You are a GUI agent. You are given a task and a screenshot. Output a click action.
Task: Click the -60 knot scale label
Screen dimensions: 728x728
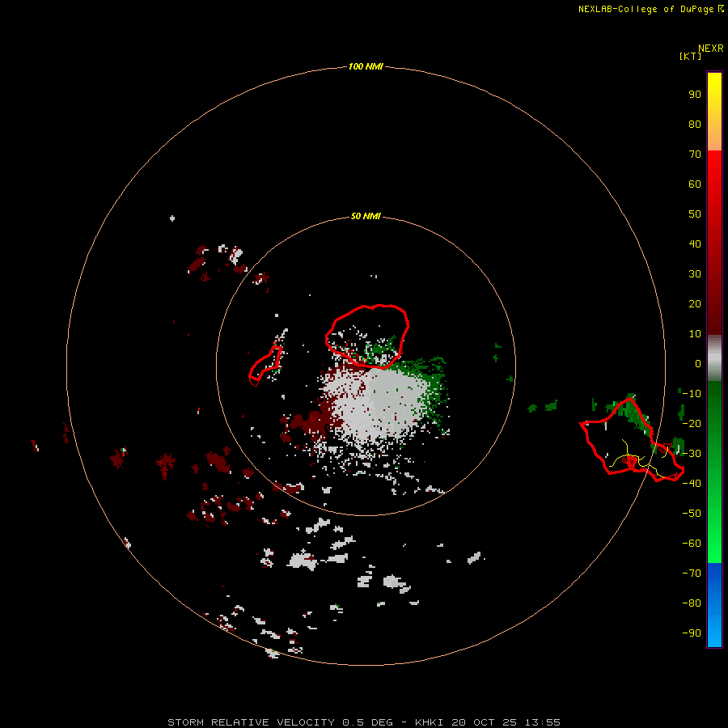692,544
